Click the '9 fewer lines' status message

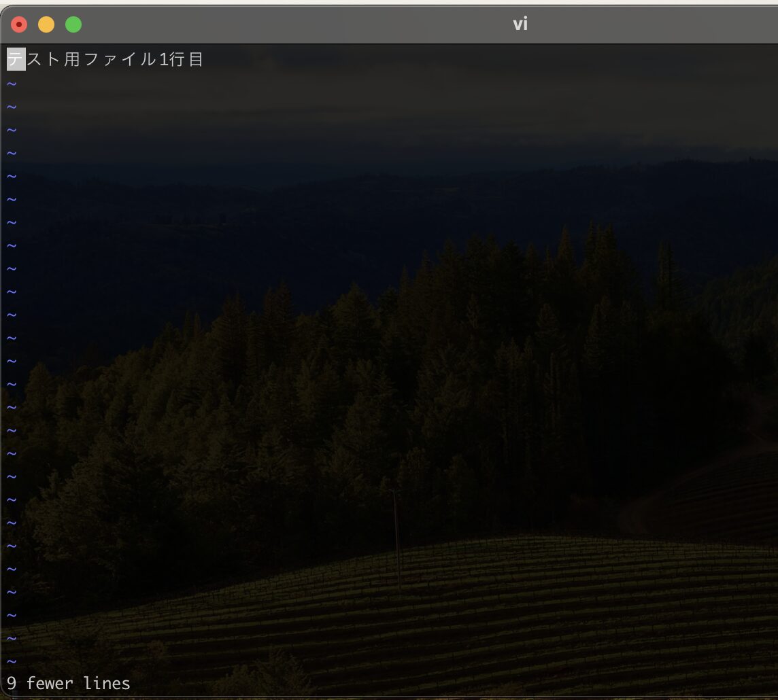click(x=69, y=683)
